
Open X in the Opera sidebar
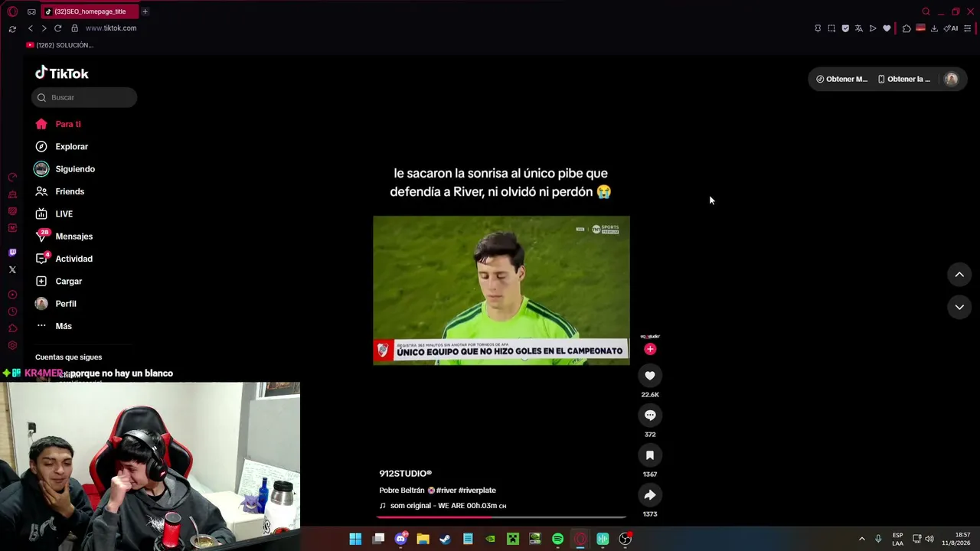click(x=12, y=269)
